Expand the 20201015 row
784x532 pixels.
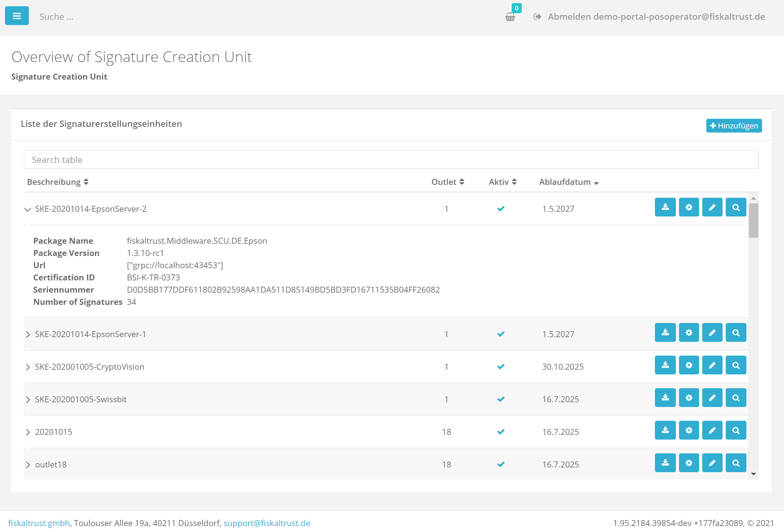pyautogui.click(x=28, y=432)
